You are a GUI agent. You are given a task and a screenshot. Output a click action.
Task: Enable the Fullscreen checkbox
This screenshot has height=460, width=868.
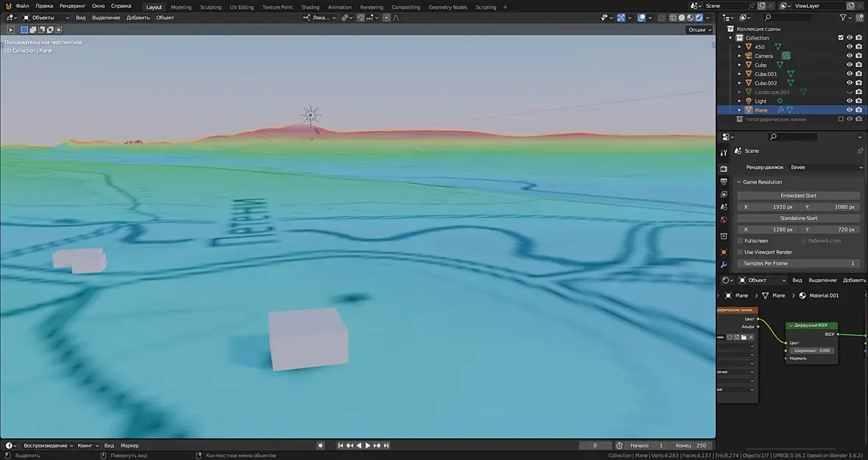pos(741,241)
